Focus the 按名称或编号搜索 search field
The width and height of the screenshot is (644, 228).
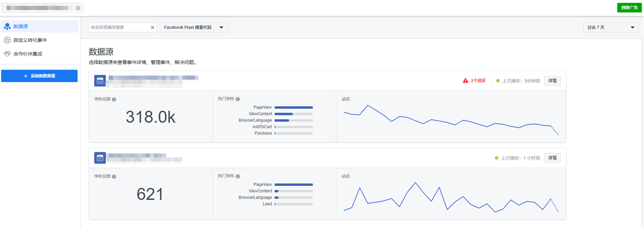coord(119,27)
